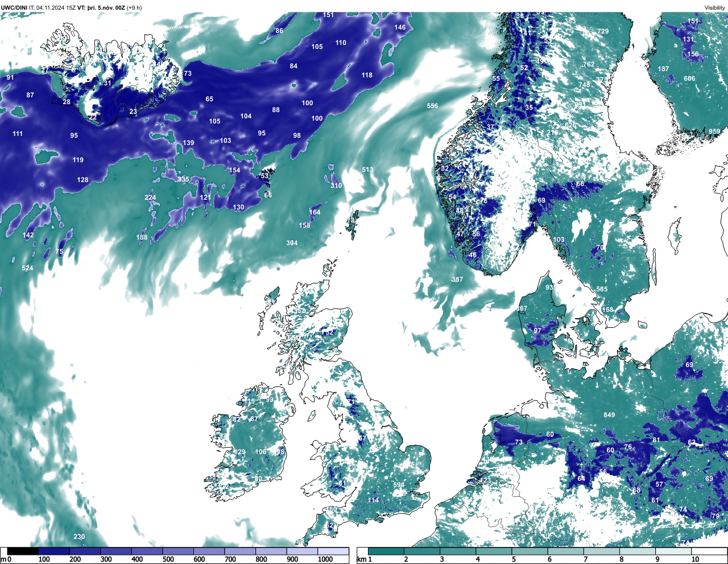Click the reading 335
The image size is (728, 564).
point(183,179)
